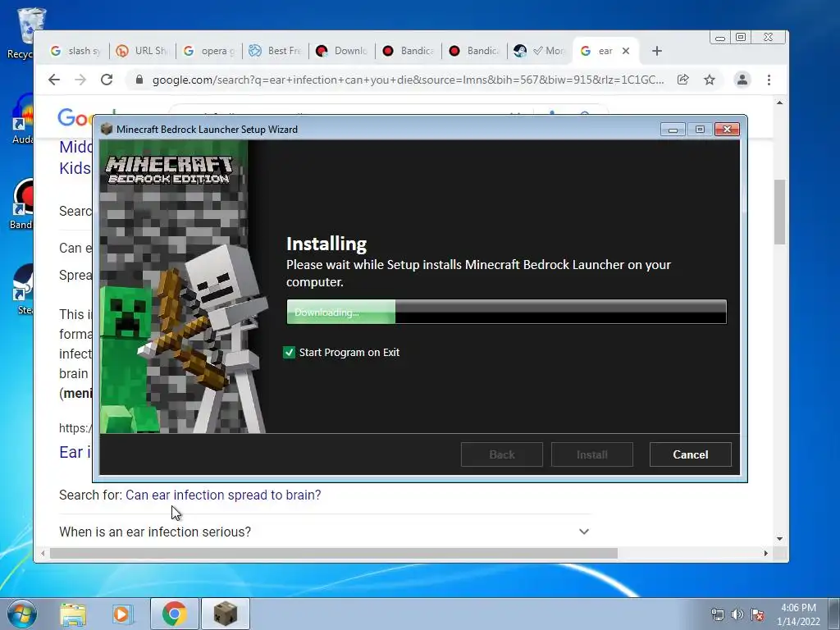Click the Chrome forward arrow
Image resolution: width=840 pixels, height=630 pixels.
tap(80, 80)
